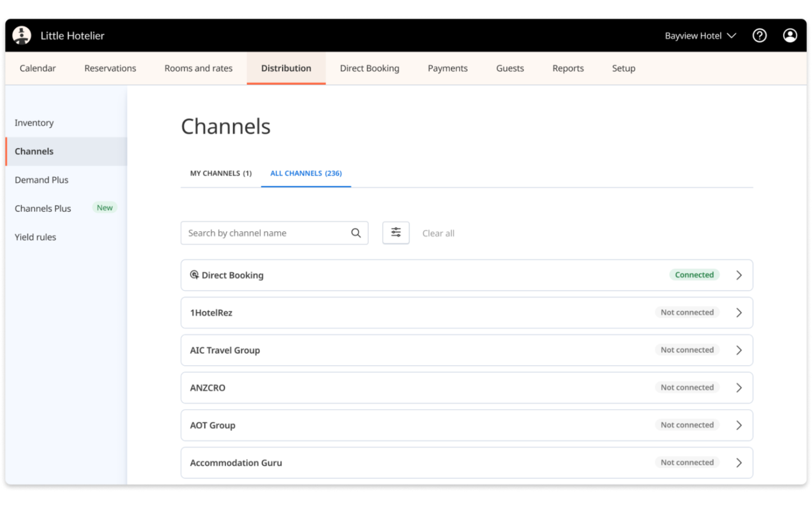Open the help question mark icon
Image resolution: width=812 pixels, height=508 pixels.
point(759,35)
